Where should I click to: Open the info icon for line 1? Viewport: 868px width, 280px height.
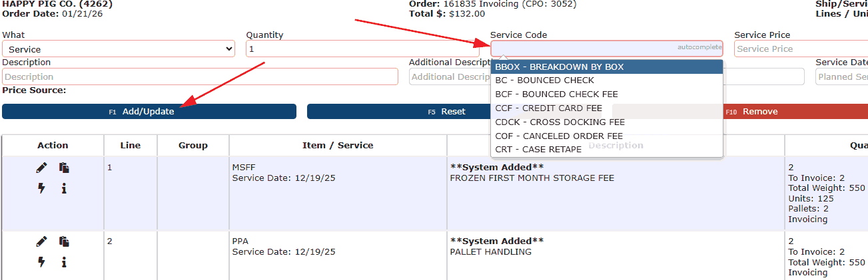point(64,188)
